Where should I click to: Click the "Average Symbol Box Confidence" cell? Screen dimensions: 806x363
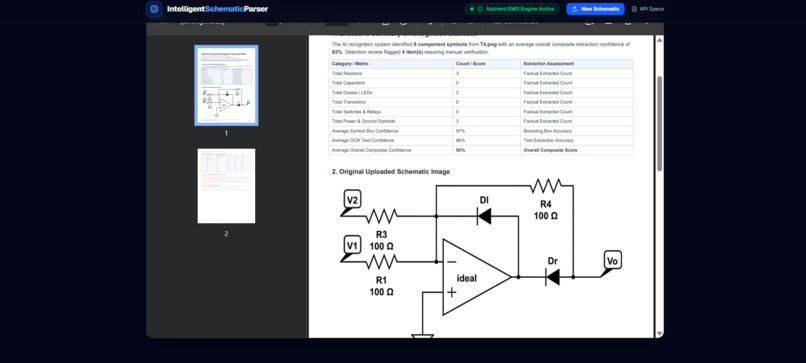(391, 131)
